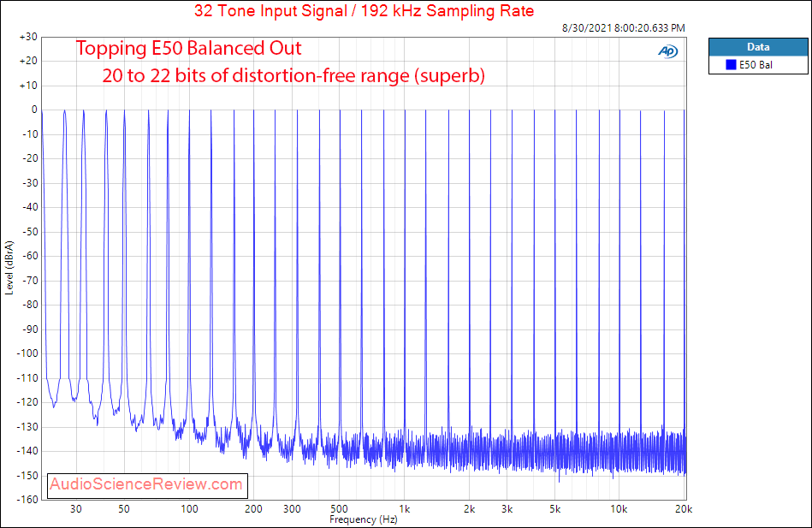Click the "Data" legend header
812x528 pixels.
tap(758, 46)
